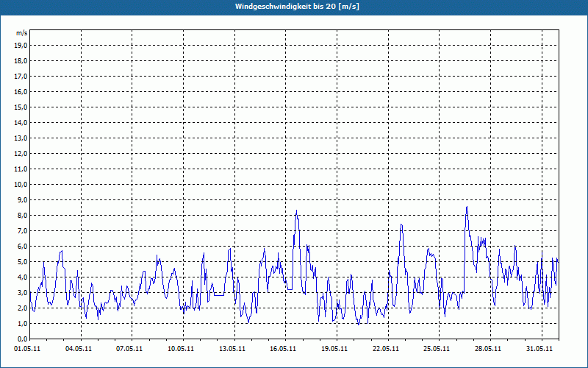Click the 11,0 y-axis label
This screenshot has height=368, width=588.
coord(21,169)
